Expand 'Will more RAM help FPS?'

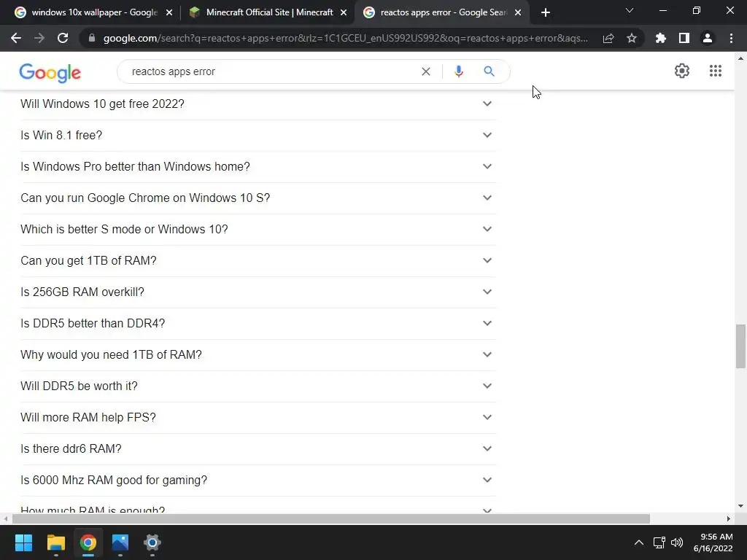(x=258, y=418)
